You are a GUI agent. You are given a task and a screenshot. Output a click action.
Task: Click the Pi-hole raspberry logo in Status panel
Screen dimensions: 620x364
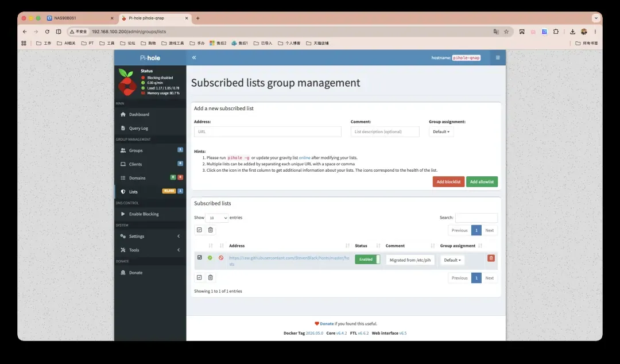point(127,82)
